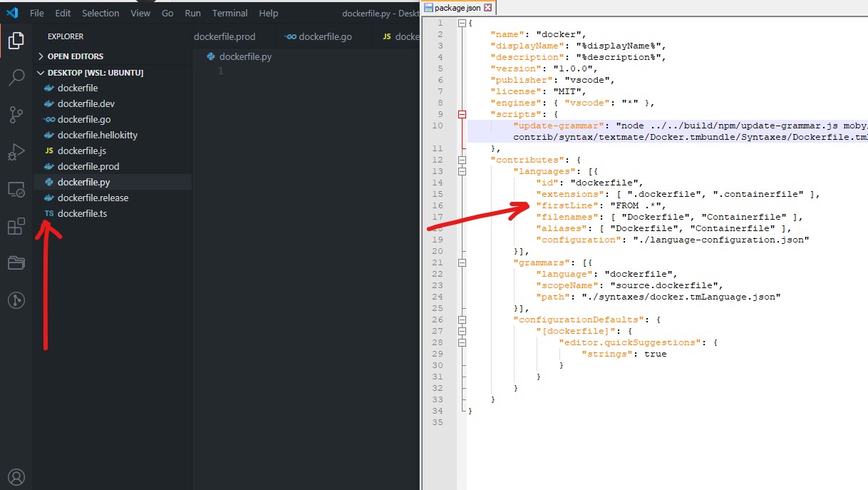
Task: Open dockerfile.hellokitty in Explorer
Action: pyautogui.click(x=113, y=135)
